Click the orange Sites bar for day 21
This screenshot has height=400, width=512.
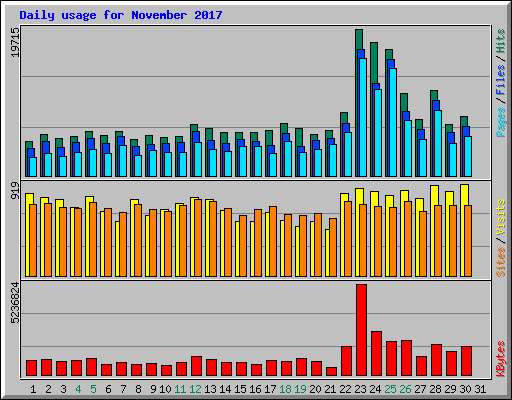coord(333,247)
